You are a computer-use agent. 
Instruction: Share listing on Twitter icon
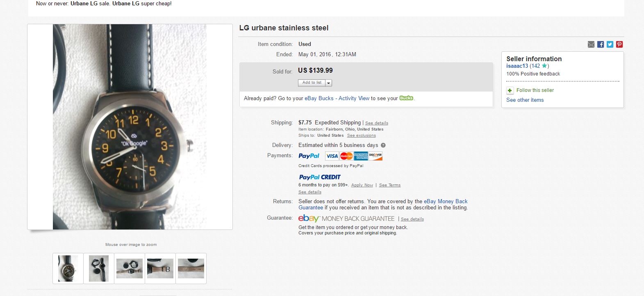coord(610,44)
